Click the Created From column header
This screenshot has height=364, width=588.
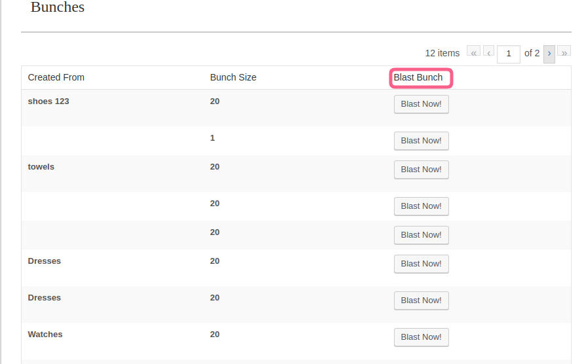pos(56,77)
